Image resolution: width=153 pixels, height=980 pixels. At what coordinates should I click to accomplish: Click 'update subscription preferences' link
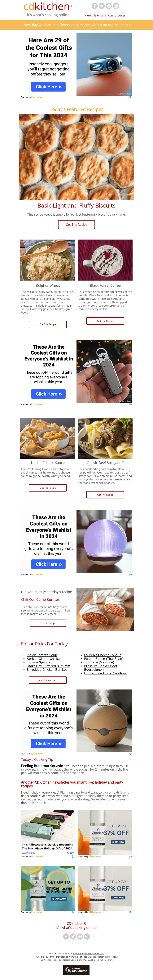[100, 957]
